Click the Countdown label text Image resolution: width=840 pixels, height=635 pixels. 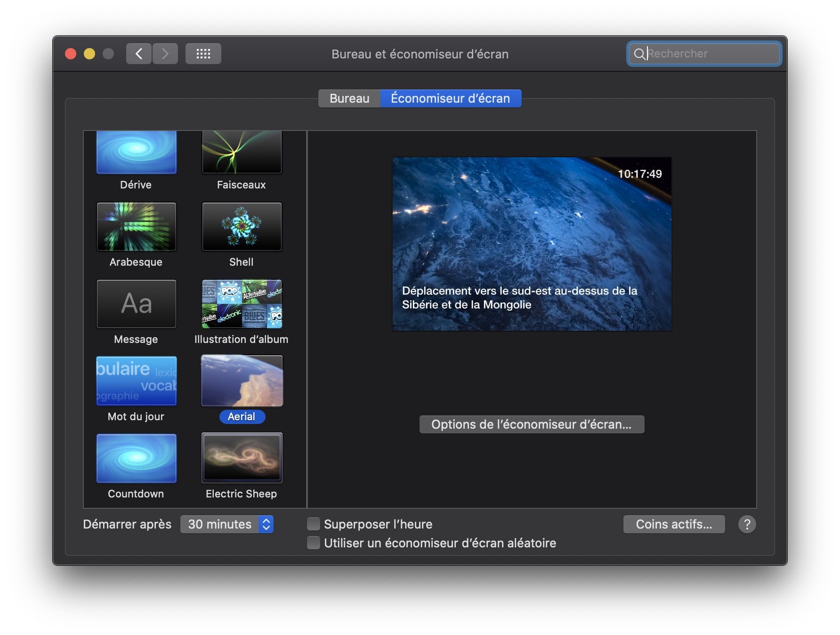136,494
